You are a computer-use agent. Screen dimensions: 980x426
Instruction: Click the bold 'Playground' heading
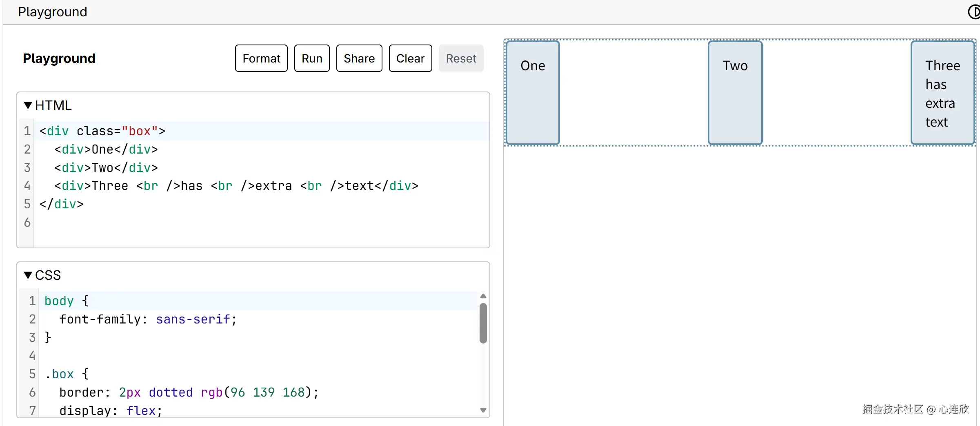pos(59,58)
